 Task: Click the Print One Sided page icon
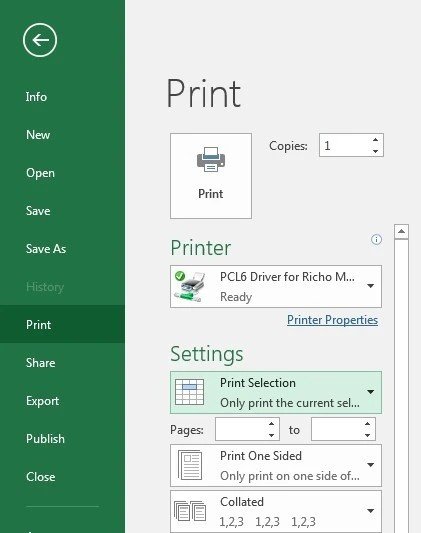(190, 465)
